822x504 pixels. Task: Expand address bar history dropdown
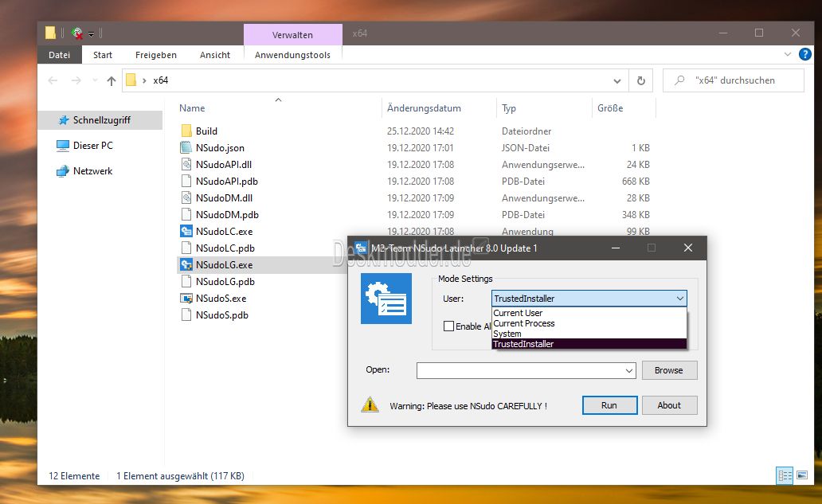(x=617, y=80)
